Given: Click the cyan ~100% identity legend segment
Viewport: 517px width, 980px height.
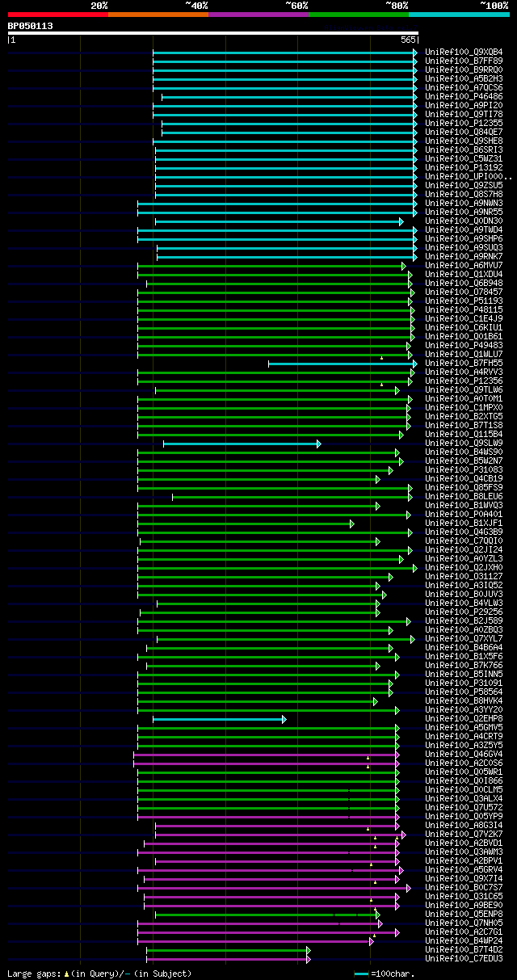Looking at the screenshot, I should point(458,15).
